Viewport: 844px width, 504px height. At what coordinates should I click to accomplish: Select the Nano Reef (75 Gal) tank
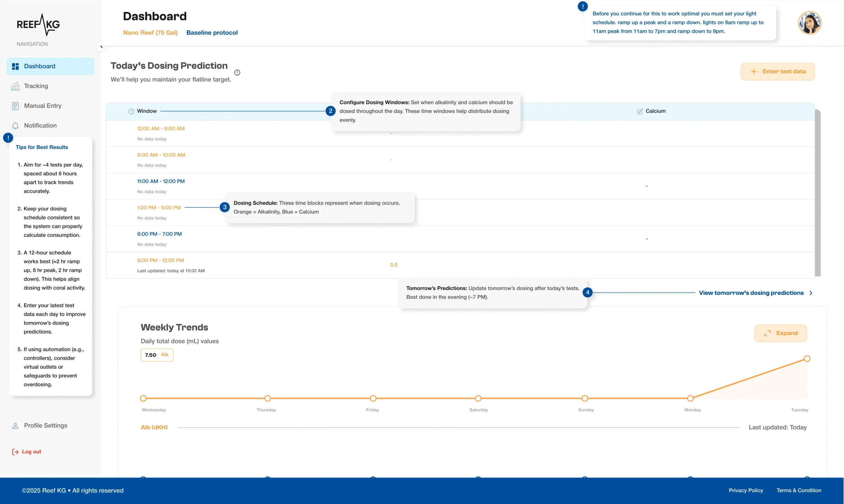pyautogui.click(x=150, y=33)
